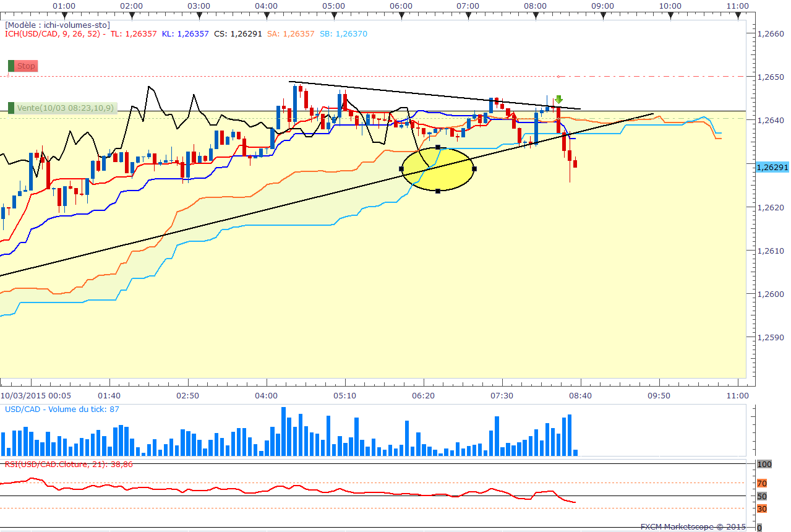The image size is (791, 532).
Task: Click the triangle marker under 08:00
Action: 536,14
